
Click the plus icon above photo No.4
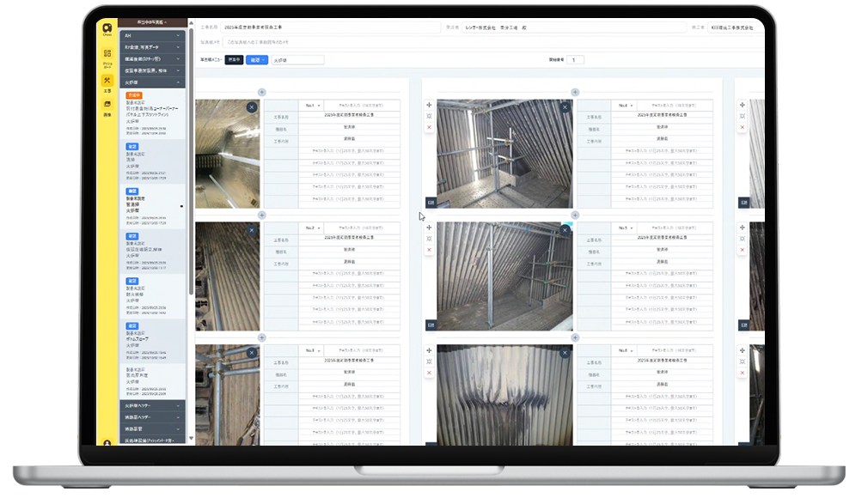pos(575,92)
